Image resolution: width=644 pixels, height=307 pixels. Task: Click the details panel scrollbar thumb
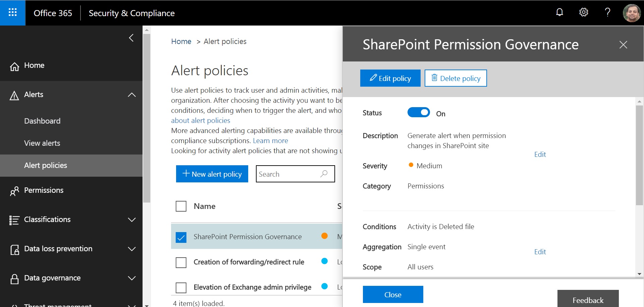(x=639, y=155)
